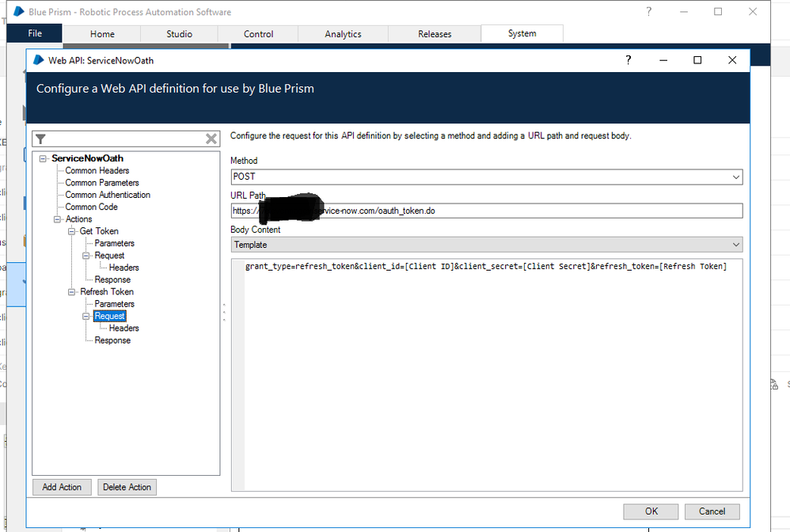Collapse the Actions tree node
The image size is (790, 532).
(58, 219)
